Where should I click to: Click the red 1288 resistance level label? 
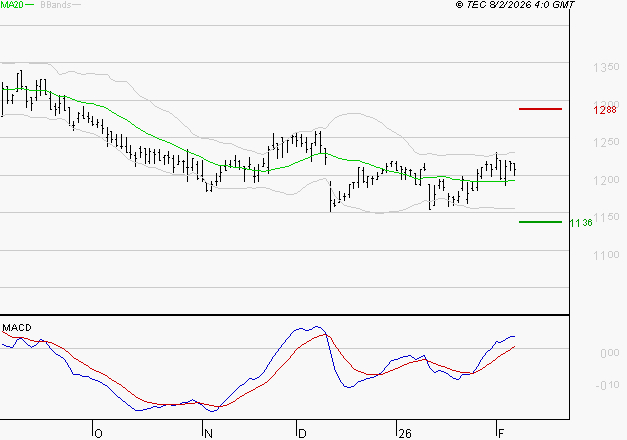(605, 110)
